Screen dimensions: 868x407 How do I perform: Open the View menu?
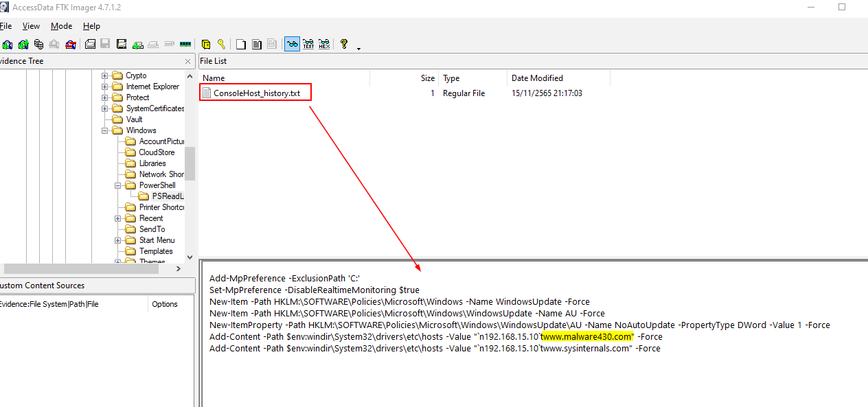[x=31, y=26]
